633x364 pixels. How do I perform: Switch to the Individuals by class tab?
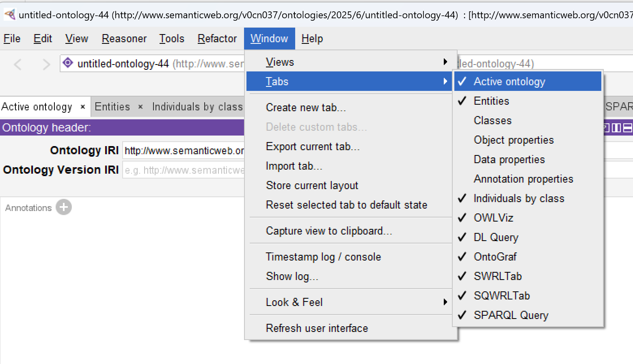click(197, 107)
